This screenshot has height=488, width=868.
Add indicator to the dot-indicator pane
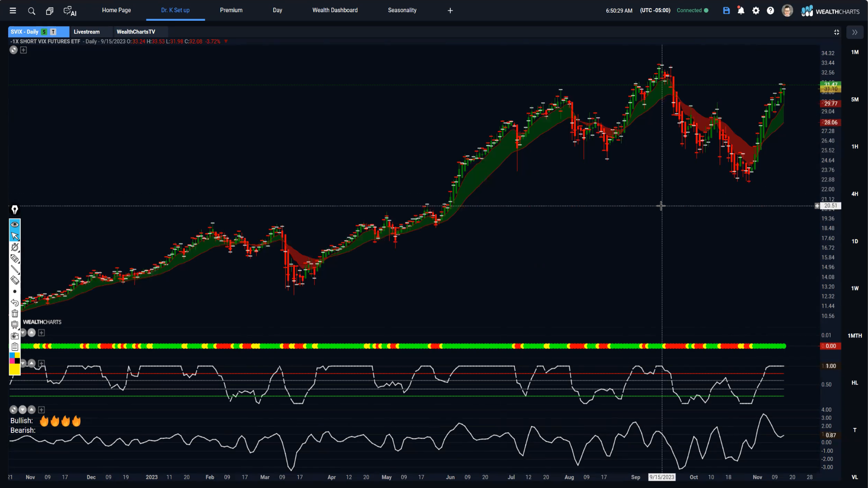pyautogui.click(x=42, y=333)
